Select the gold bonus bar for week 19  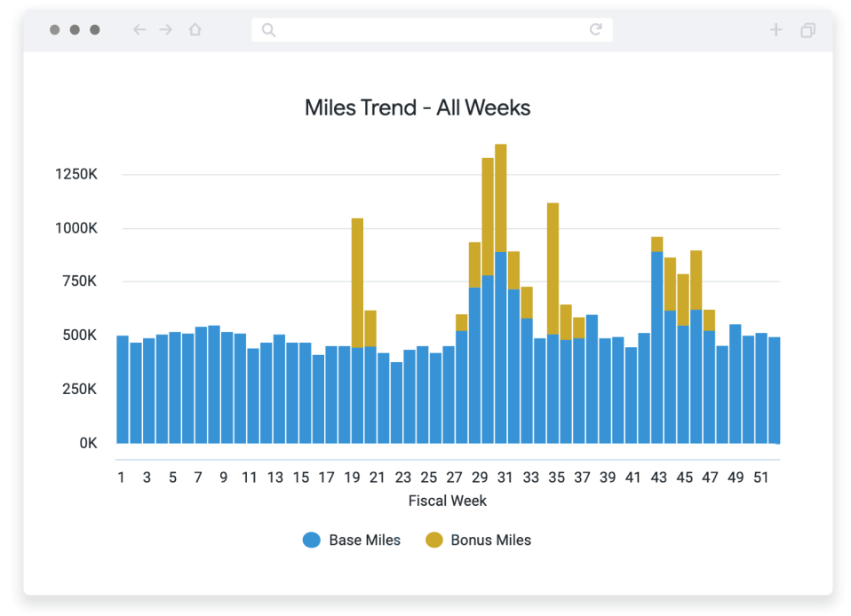coord(358,283)
